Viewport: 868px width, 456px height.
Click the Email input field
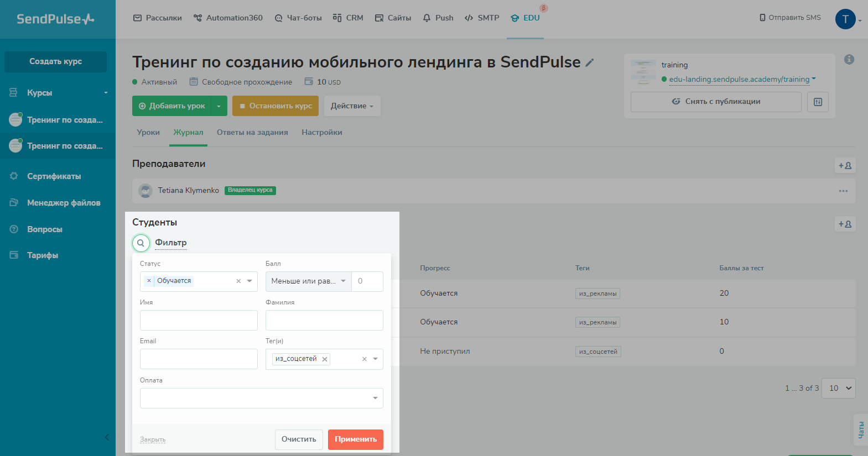(199, 359)
